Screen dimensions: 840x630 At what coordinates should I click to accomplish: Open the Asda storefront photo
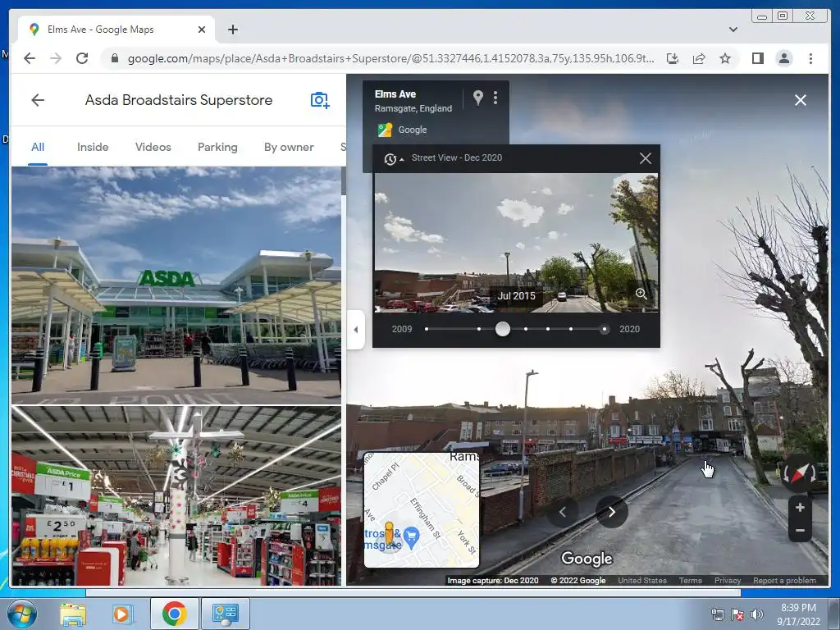point(176,285)
